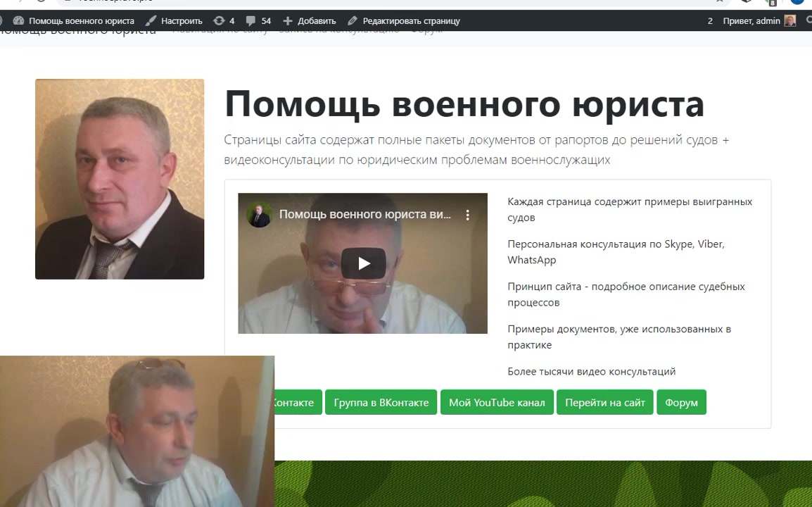Image resolution: width=812 pixels, height=507 pixels.
Task: Click the Помощь военного юриста heading
Action: tap(464, 104)
